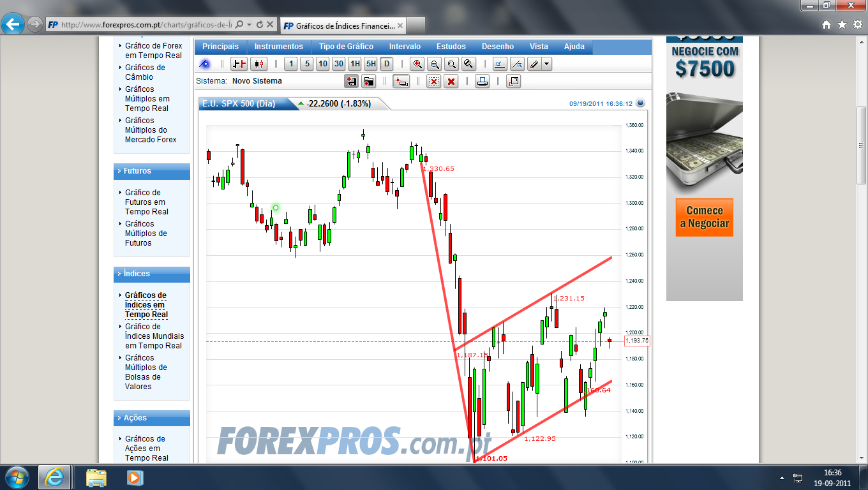Expand the Índices sidebar section header
This screenshot has width=868, height=490.
click(152, 274)
